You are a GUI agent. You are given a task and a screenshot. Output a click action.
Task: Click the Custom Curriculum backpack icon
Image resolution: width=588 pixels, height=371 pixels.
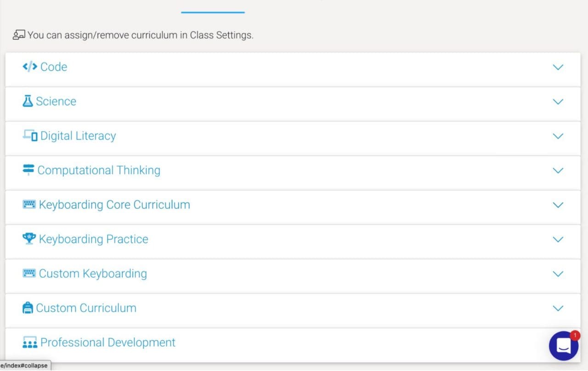coord(28,307)
